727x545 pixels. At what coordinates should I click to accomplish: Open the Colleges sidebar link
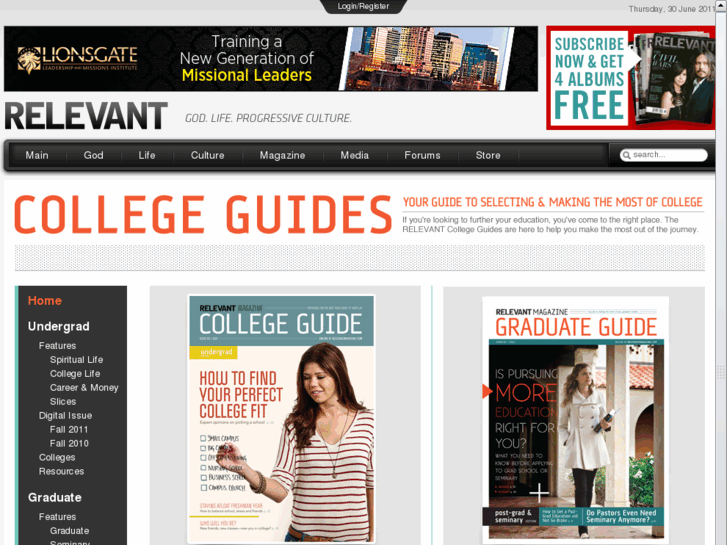[57, 457]
